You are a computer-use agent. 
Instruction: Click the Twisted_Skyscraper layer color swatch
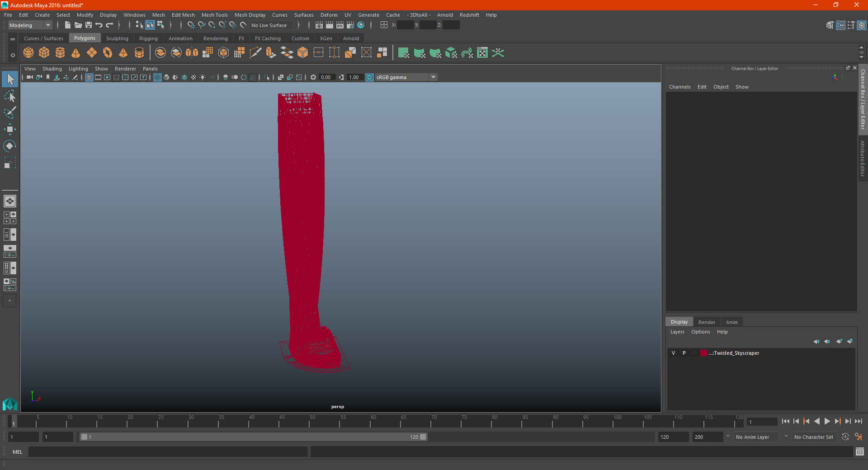coord(704,353)
